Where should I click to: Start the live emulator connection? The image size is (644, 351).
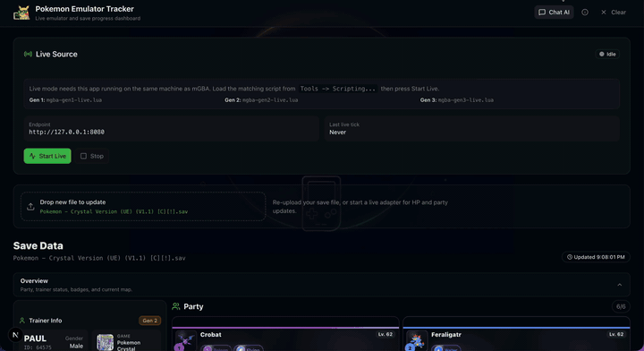47,156
